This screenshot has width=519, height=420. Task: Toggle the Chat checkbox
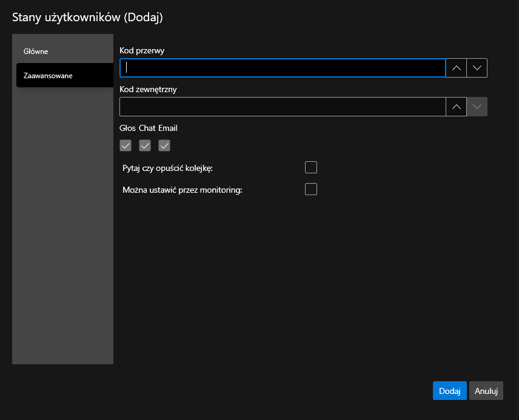pos(145,145)
